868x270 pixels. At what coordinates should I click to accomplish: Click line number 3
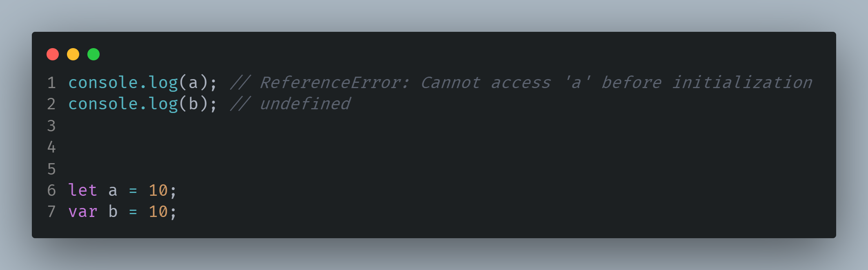pos(51,126)
